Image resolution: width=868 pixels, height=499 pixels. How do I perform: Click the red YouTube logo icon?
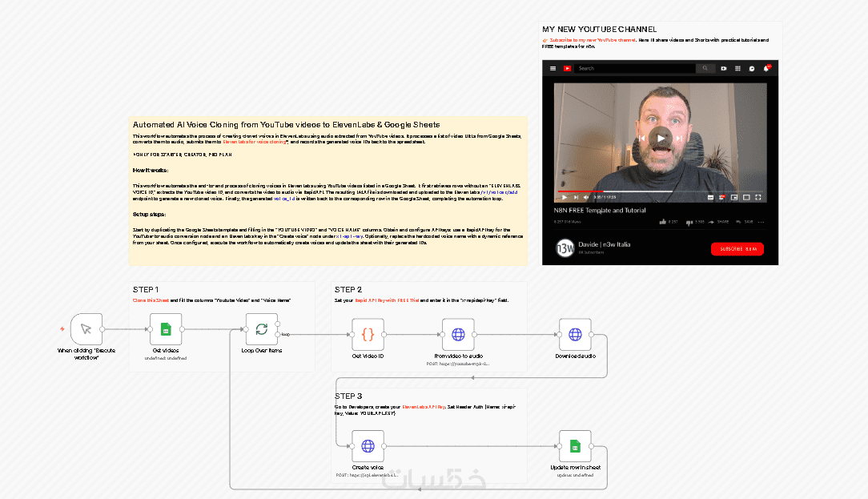click(x=567, y=69)
